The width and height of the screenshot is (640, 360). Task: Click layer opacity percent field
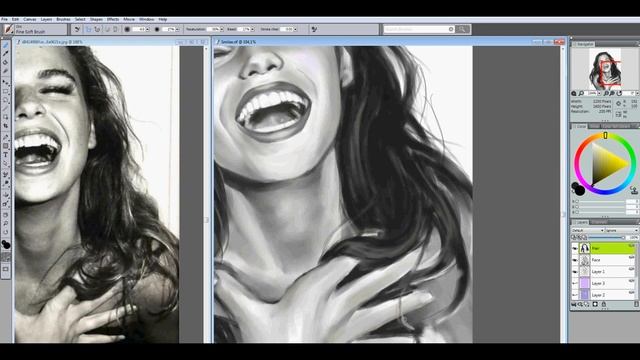(x=633, y=237)
